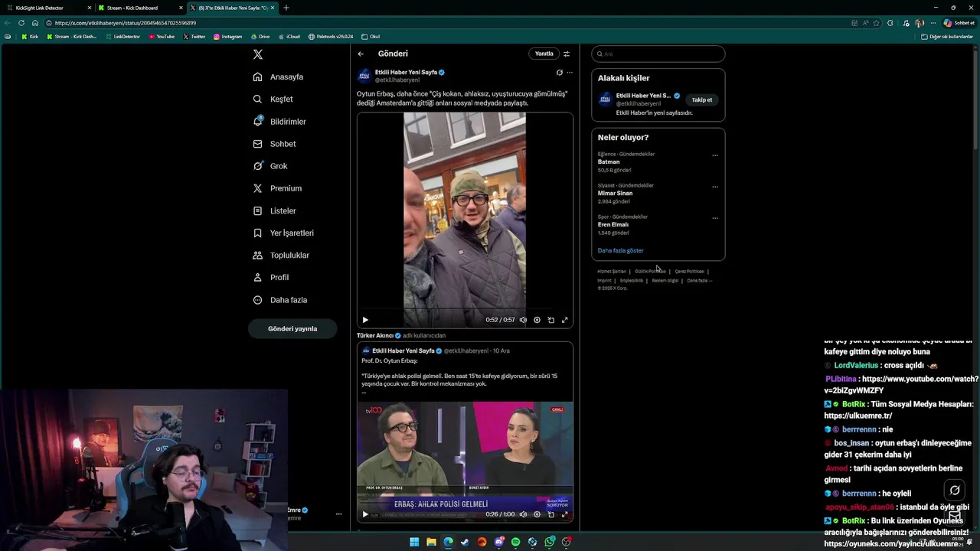Open the Instagram bookmark
This screenshot has width=980, height=551.
[x=227, y=37]
